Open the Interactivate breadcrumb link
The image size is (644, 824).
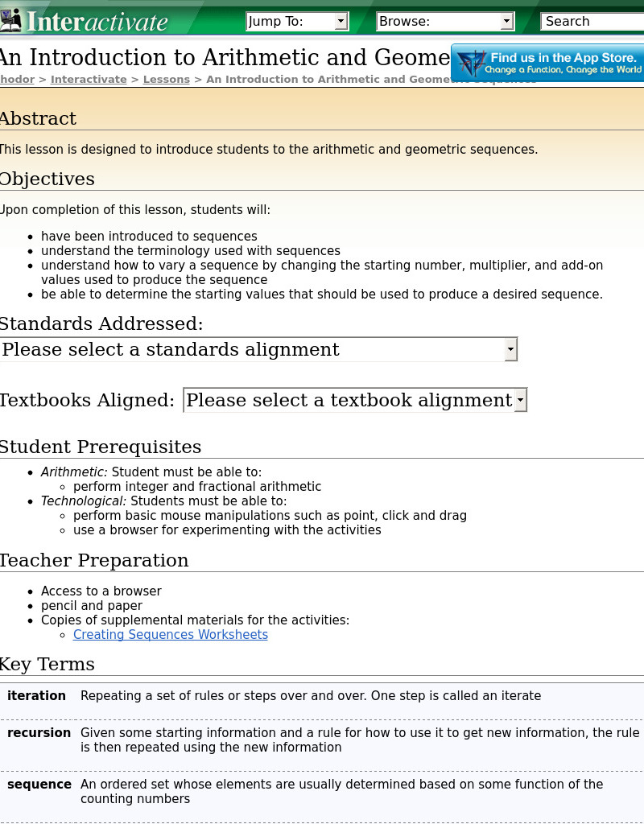point(89,79)
